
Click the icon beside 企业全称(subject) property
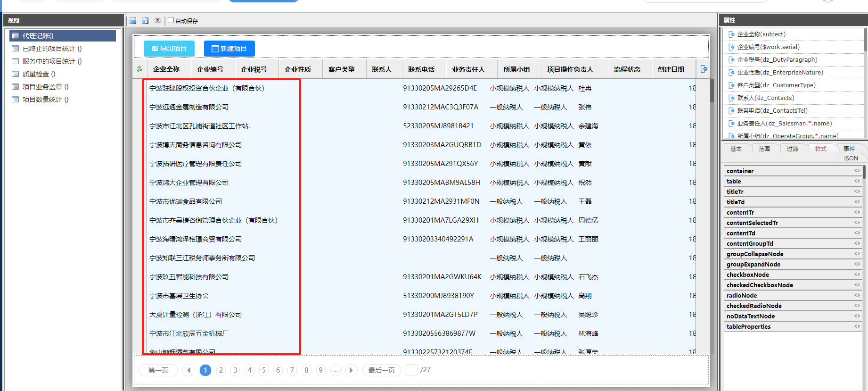pos(731,34)
